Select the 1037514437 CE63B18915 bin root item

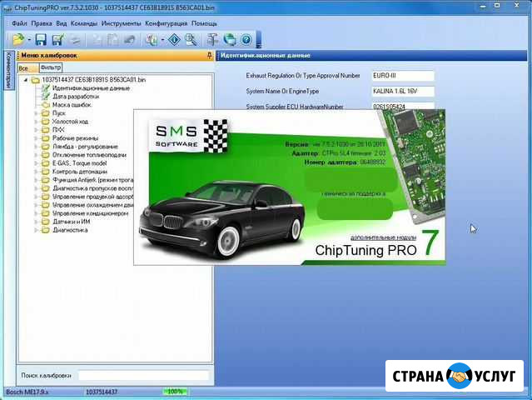[93, 80]
